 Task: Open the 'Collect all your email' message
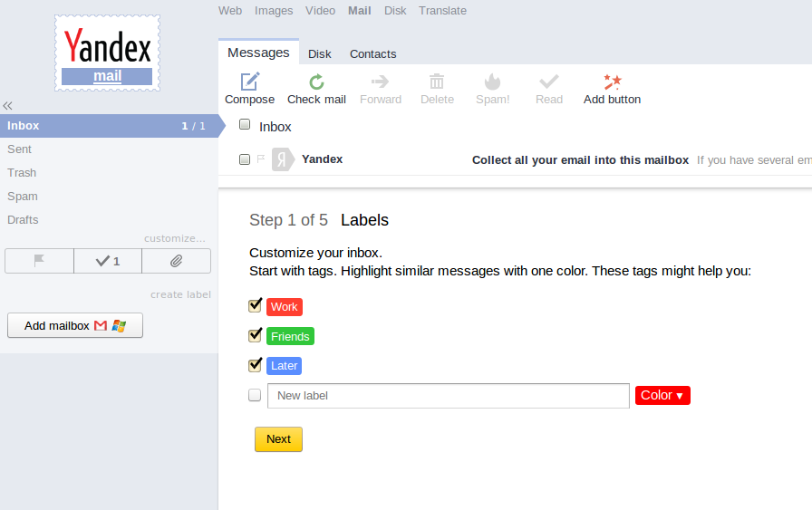pos(580,160)
